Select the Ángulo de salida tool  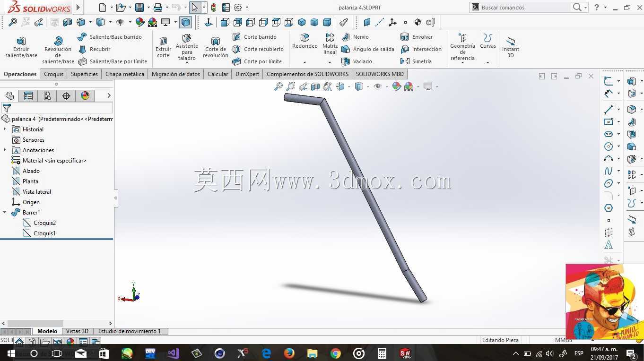368,49
